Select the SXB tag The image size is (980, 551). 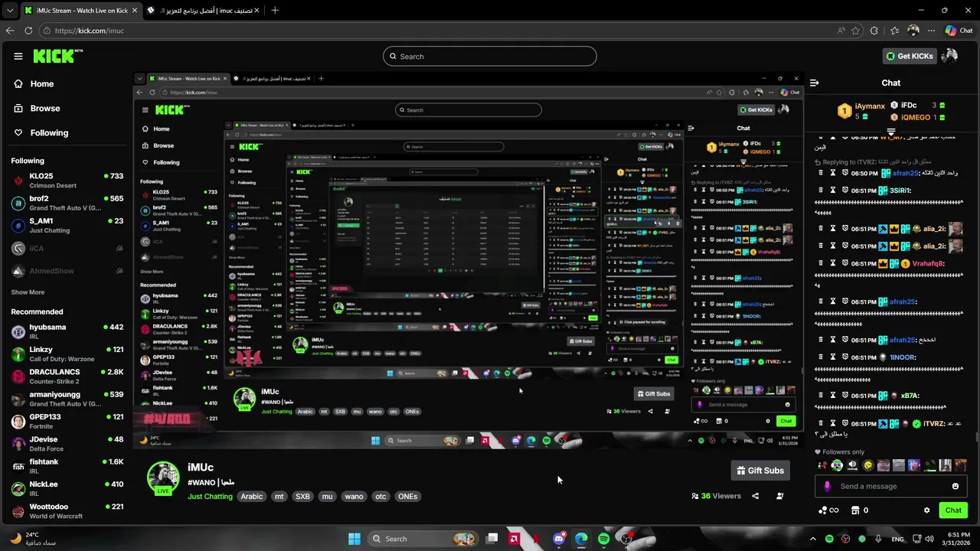(x=303, y=497)
